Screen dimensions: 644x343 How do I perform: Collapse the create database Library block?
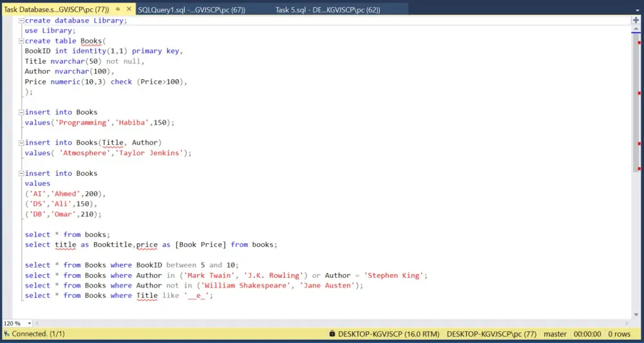coord(21,21)
